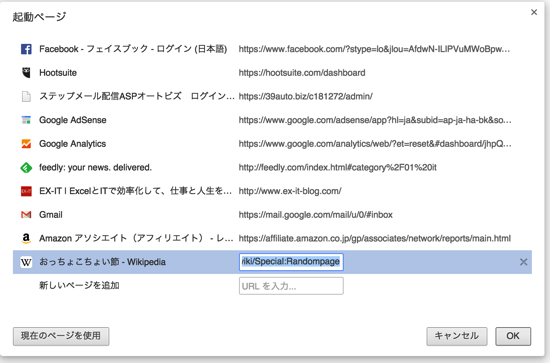Click the Gmail envelope favicon
Viewport: 550px width, 363px height.
[26, 215]
